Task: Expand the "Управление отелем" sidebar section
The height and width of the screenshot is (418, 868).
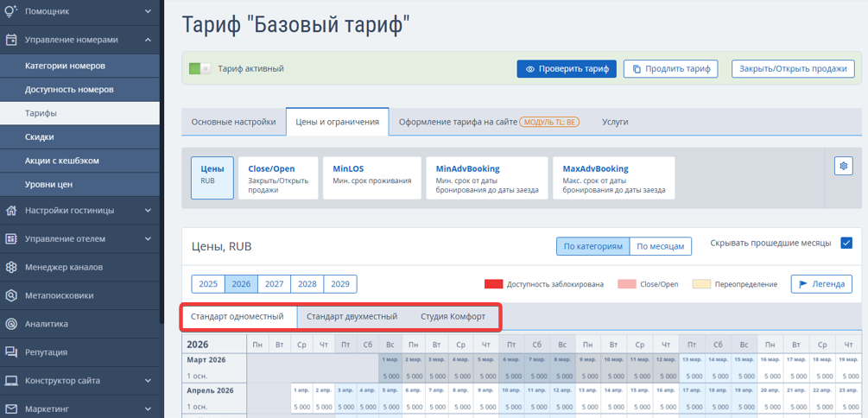Action: pos(148,238)
